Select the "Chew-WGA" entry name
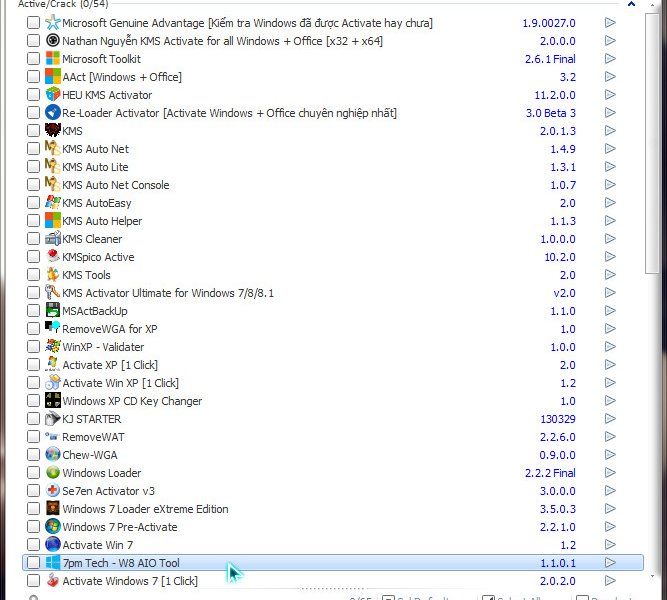Image resolution: width=667 pixels, height=600 pixels. coord(90,455)
